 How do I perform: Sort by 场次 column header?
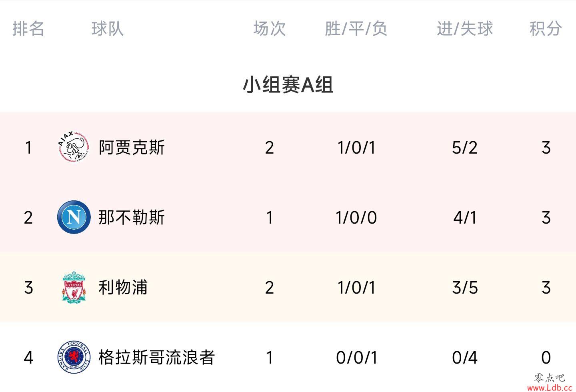point(269,28)
